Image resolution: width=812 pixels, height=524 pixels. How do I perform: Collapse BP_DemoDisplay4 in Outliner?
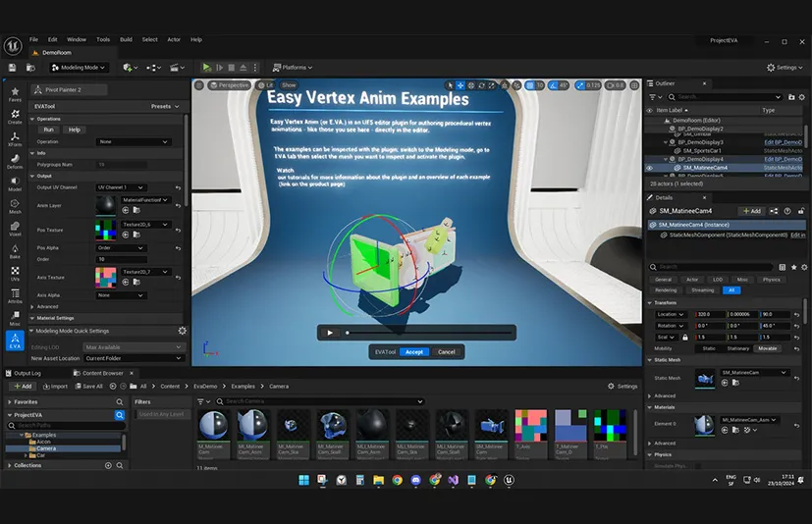tap(666, 159)
